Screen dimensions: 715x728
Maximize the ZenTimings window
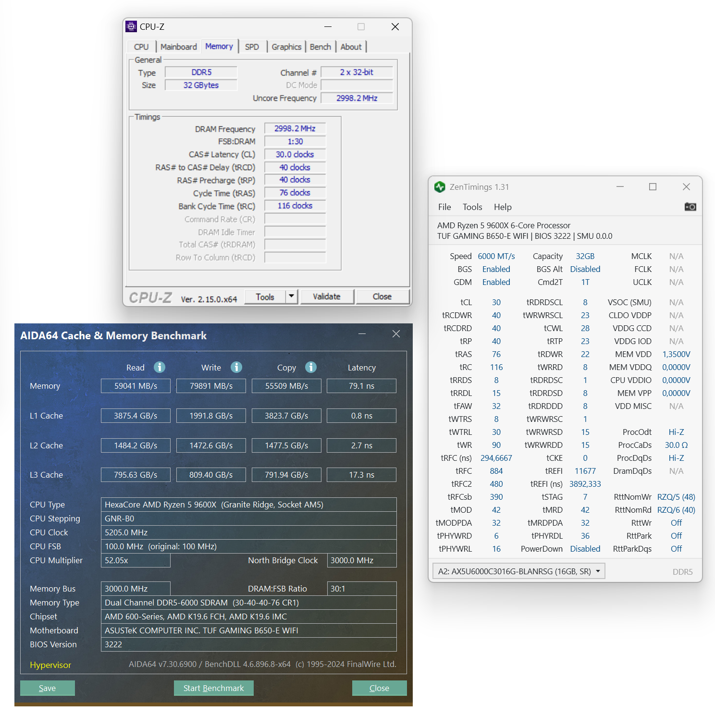(x=653, y=187)
